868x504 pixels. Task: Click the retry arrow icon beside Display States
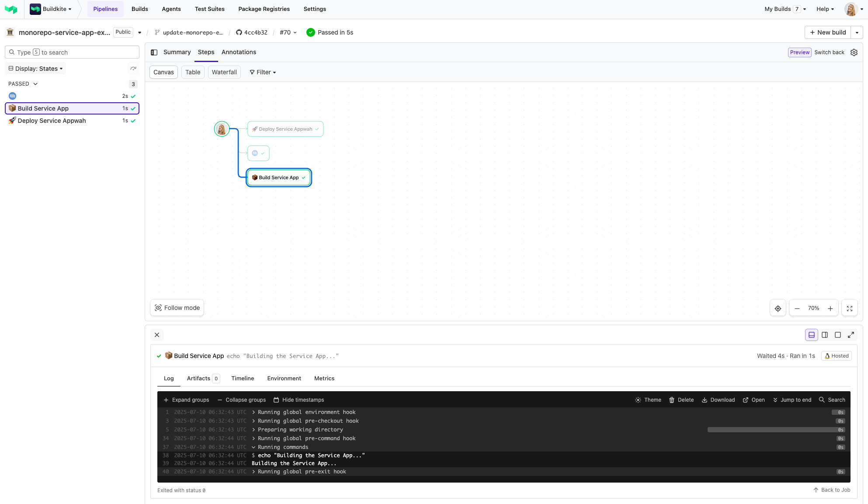[x=133, y=69]
